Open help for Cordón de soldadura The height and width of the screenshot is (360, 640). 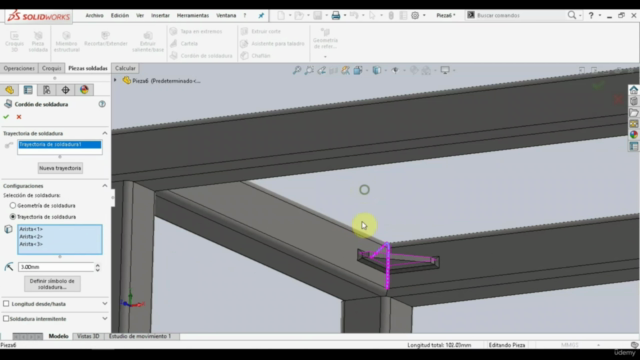[x=102, y=104]
